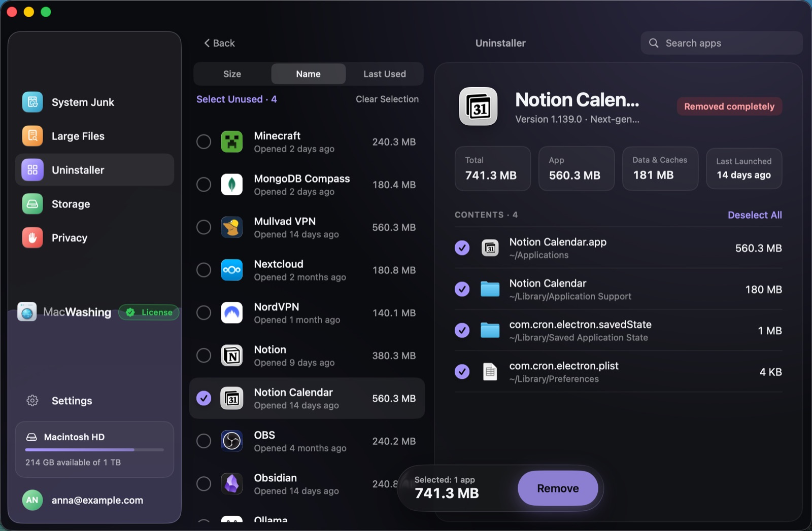Click the Removed completely status badge
This screenshot has height=531, width=812.
(x=729, y=107)
